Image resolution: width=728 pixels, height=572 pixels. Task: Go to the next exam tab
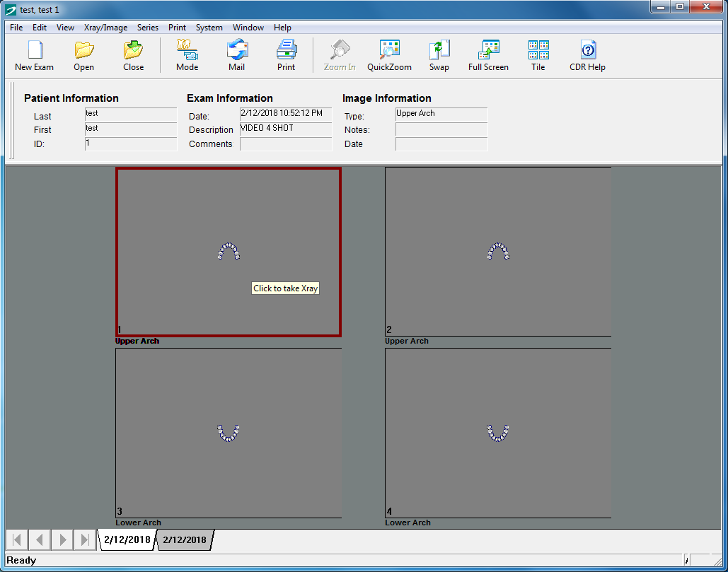point(62,539)
